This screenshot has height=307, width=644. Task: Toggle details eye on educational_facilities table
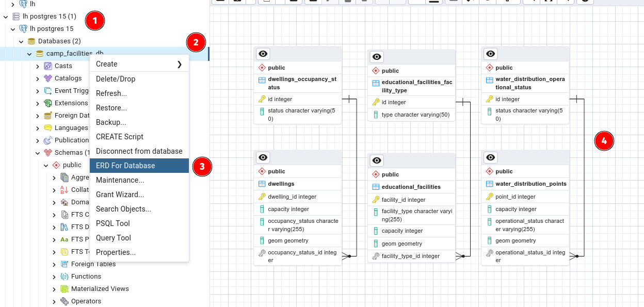(x=377, y=160)
